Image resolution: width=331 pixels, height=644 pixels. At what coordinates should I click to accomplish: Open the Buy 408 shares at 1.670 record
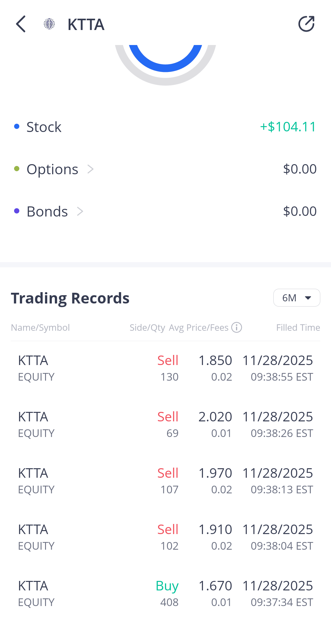click(165, 593)
